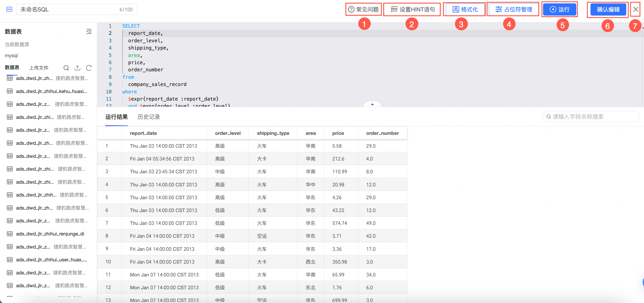Focus the field name search box
The image size is (644, 303).
point(591,117)
